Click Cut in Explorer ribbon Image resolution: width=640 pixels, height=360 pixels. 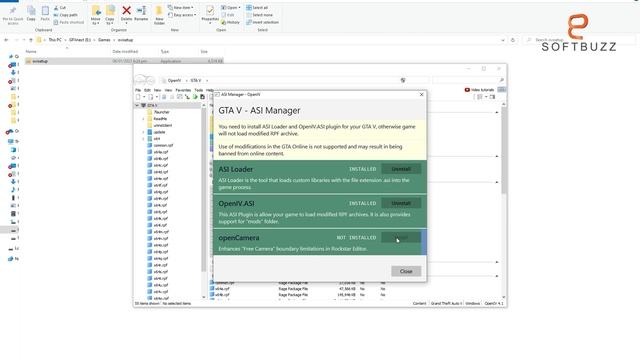tap(60, 8)
